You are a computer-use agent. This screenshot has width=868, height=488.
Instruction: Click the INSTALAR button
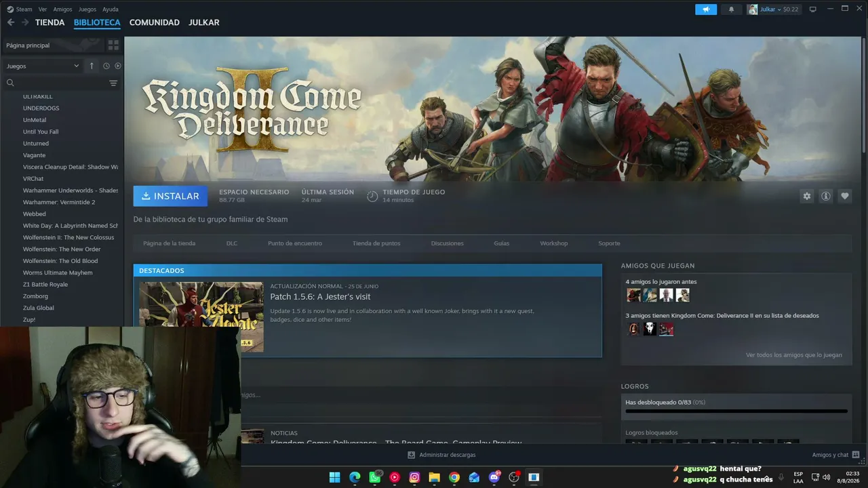170,196
